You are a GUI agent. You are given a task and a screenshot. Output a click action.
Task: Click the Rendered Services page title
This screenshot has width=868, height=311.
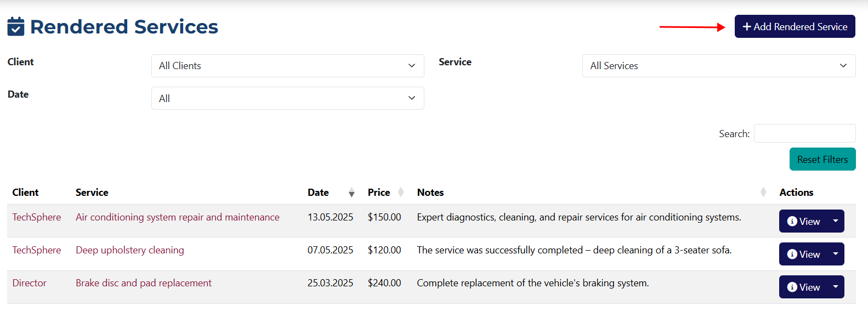(124, 26)
